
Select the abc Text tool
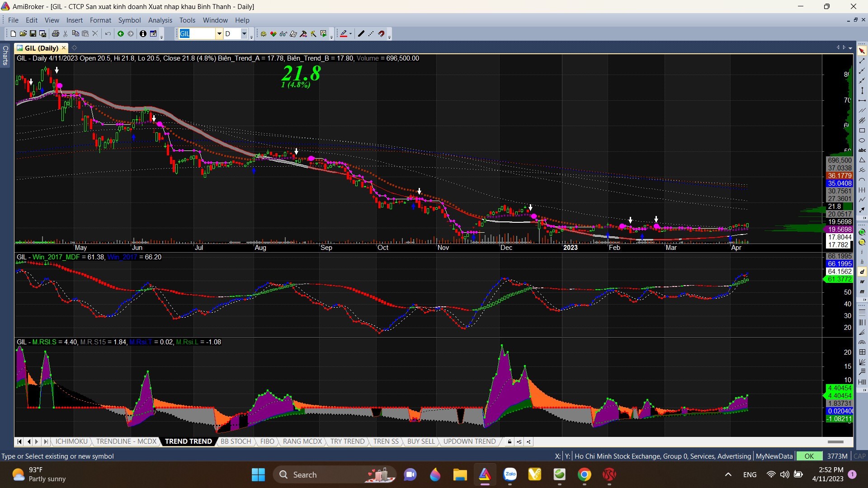point(862,150)
